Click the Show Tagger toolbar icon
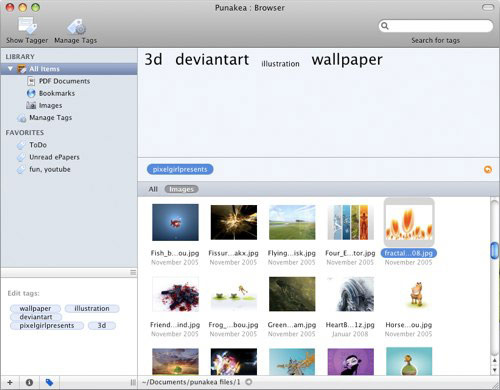Viewport: 500px width, 390px height. pos(27,26)
